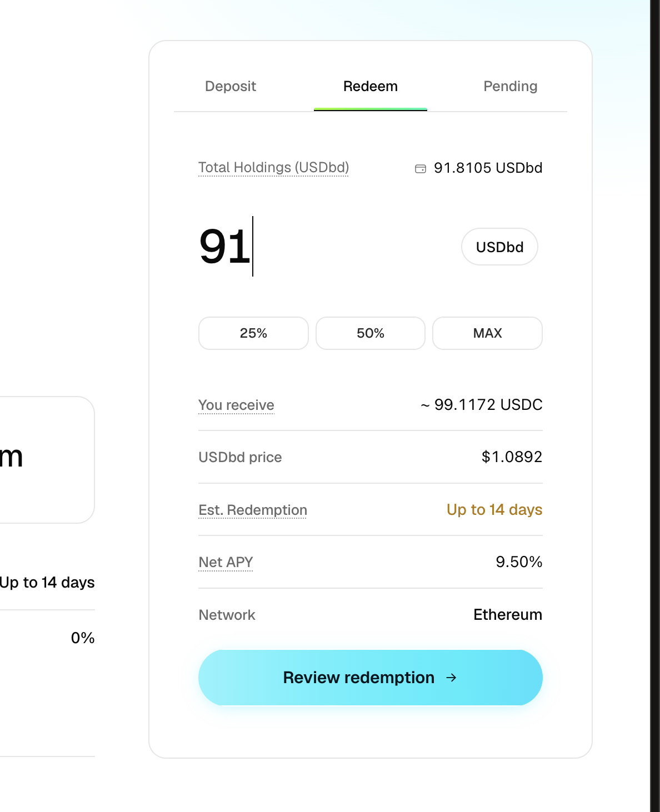Viewport: 660px width, 812px height.
Task: Click the Ethereum network value
Action: (508, 614)
